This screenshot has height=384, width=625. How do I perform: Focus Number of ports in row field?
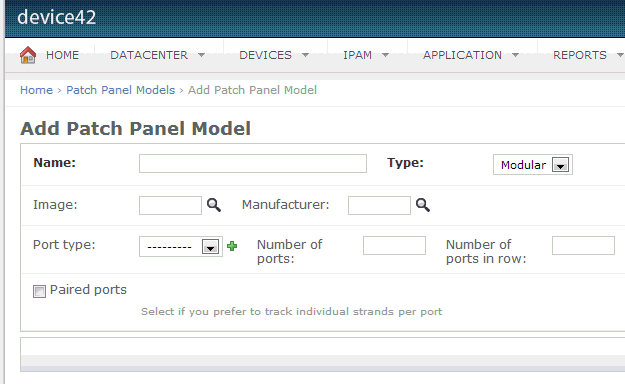click(583, 245)
